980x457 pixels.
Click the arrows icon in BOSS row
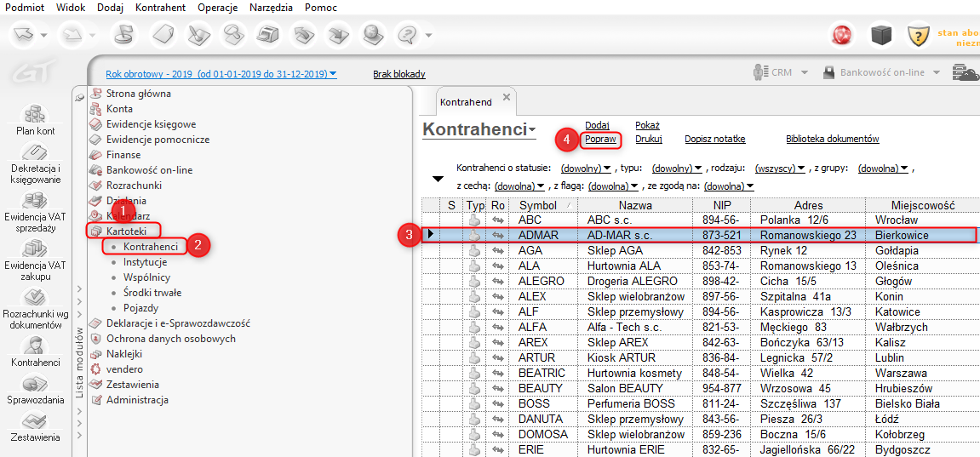coord(497,404)
